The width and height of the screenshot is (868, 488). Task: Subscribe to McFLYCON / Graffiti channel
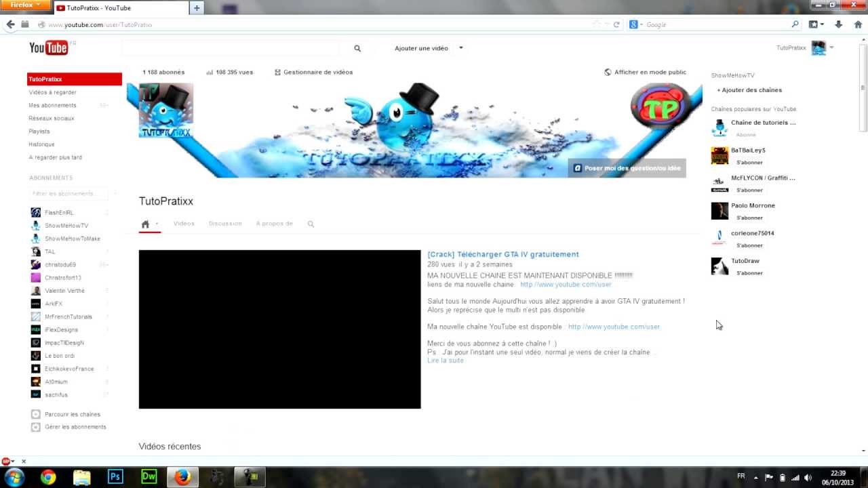(x=749, y=190)
